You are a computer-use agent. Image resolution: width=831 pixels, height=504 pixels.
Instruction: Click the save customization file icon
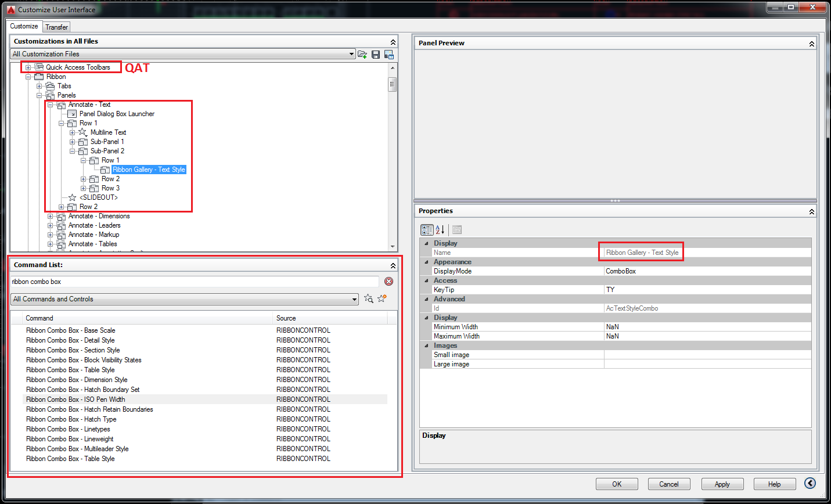coord(375,53)
